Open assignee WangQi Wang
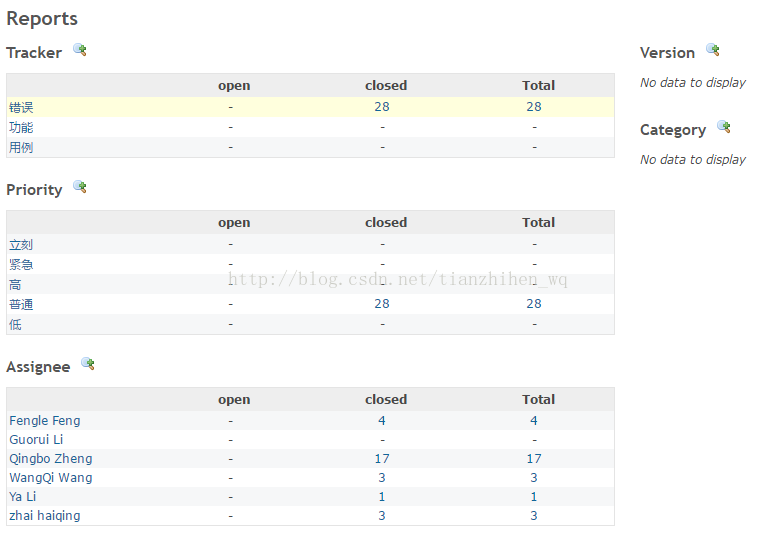This screenshot has width=778, height=536. 51,477
